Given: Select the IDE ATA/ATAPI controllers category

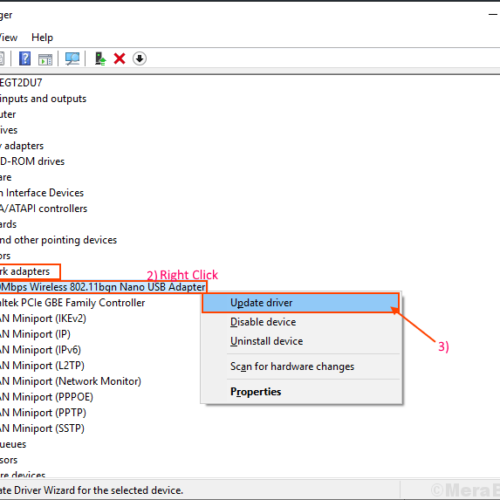Looking at the screenshot, I should [x=43, y=209].
